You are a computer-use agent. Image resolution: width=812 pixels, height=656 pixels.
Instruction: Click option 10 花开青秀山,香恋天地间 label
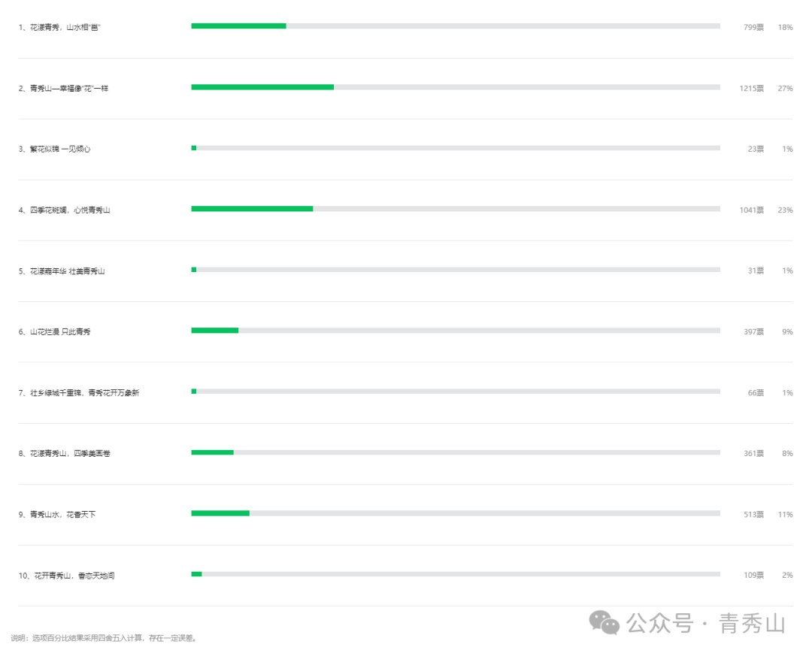click(66, 576)
